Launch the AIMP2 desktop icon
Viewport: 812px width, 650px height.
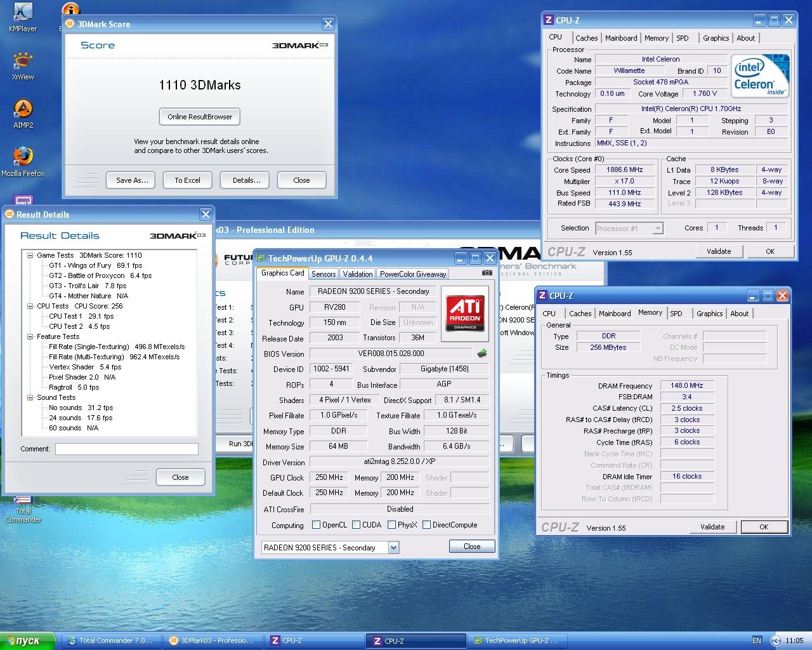[x=23, y=114]
